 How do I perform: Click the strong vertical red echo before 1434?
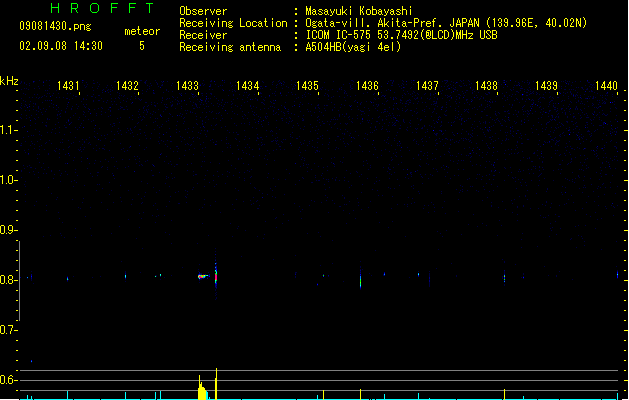[216, 276]
